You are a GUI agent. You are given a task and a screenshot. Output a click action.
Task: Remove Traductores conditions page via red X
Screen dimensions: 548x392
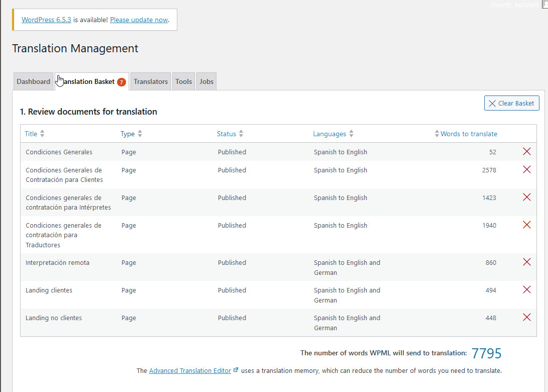tap(526, 225)
